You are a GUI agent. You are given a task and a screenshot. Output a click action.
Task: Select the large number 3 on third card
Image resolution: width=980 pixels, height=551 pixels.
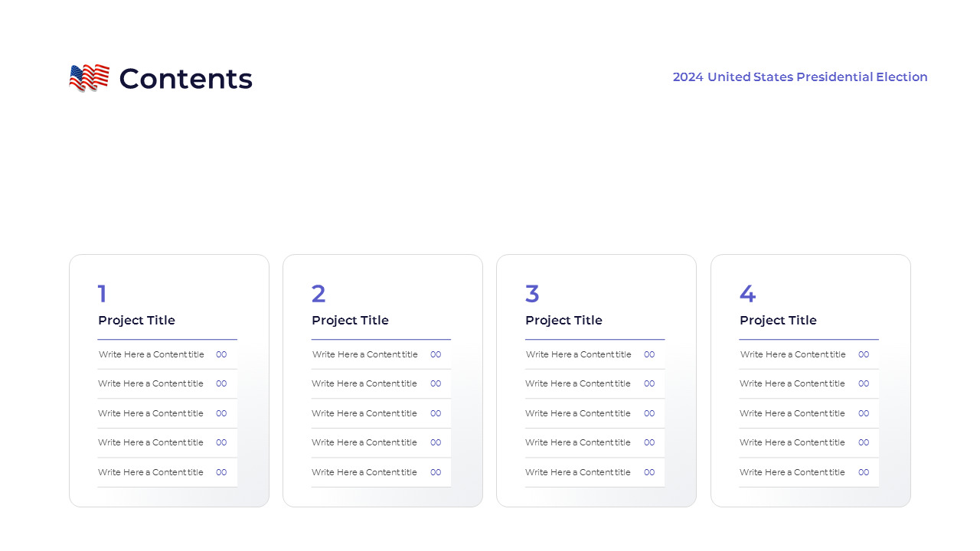(x=532, y=294)
